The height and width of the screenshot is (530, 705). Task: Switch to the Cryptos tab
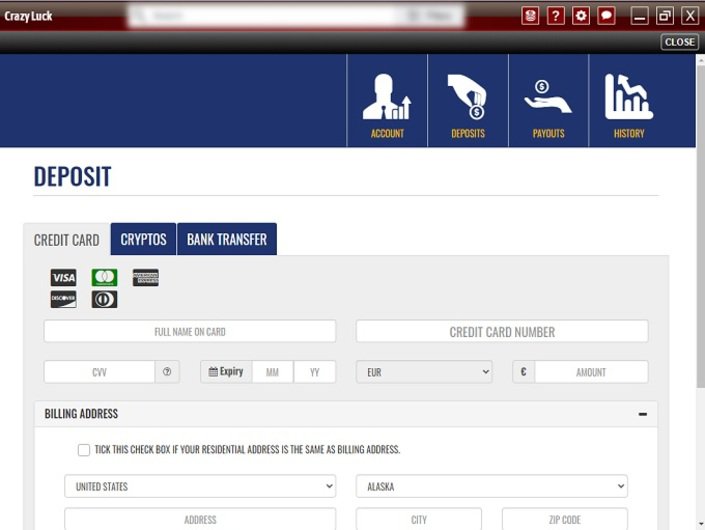[x=143, y=239]
